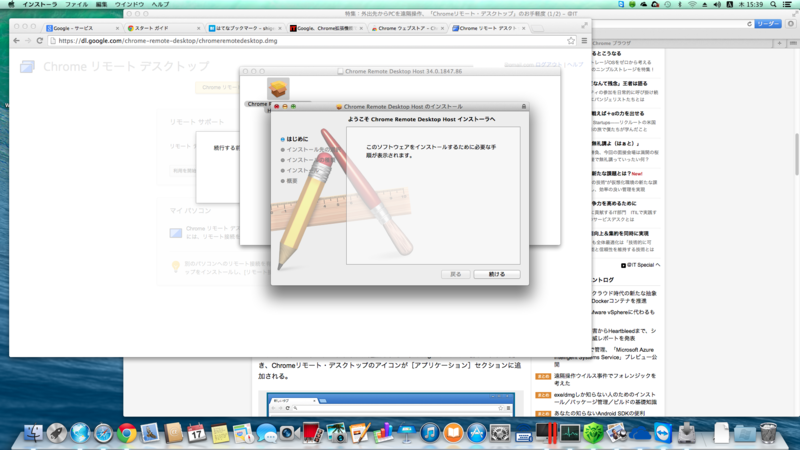Screen dimensions: 800x450
Task: Switch to the Google - サービス tab in Chrome
Action: [x=82, y=28]
